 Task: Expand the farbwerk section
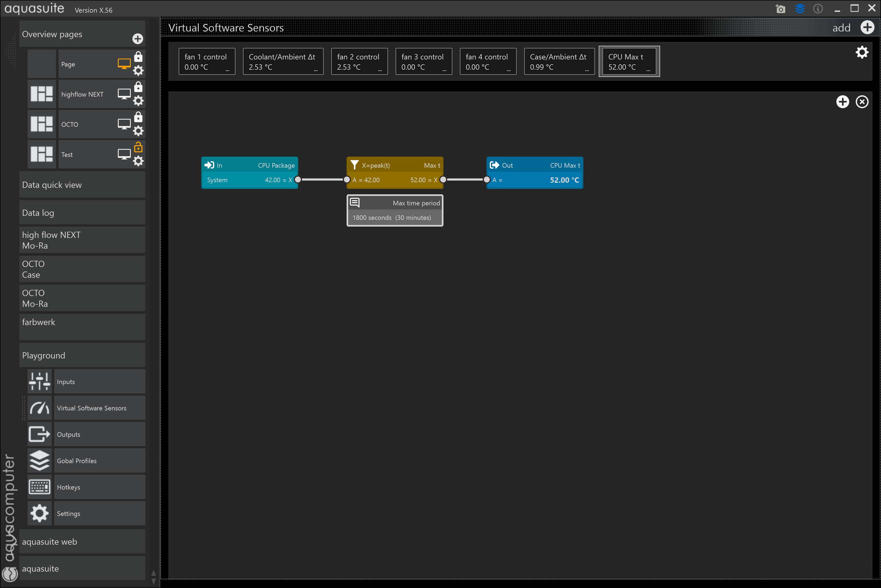click(82, 327)
